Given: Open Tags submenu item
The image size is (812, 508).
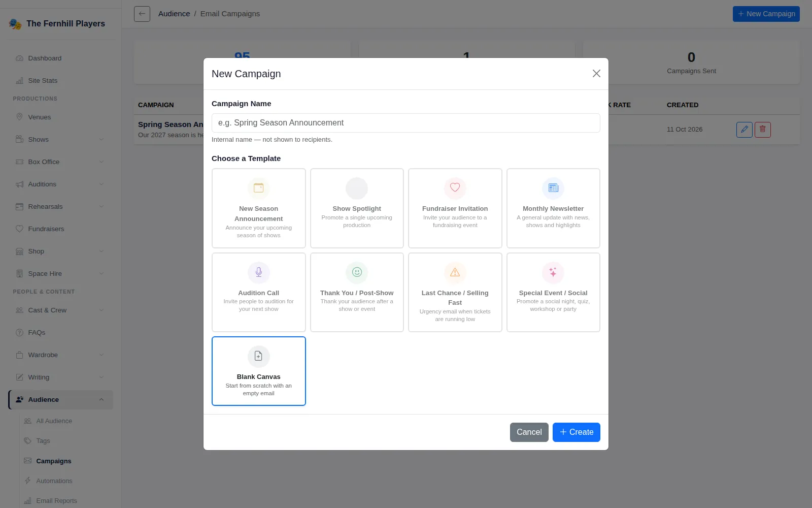Looking at the screenshot, I should [x=66, y=441].
